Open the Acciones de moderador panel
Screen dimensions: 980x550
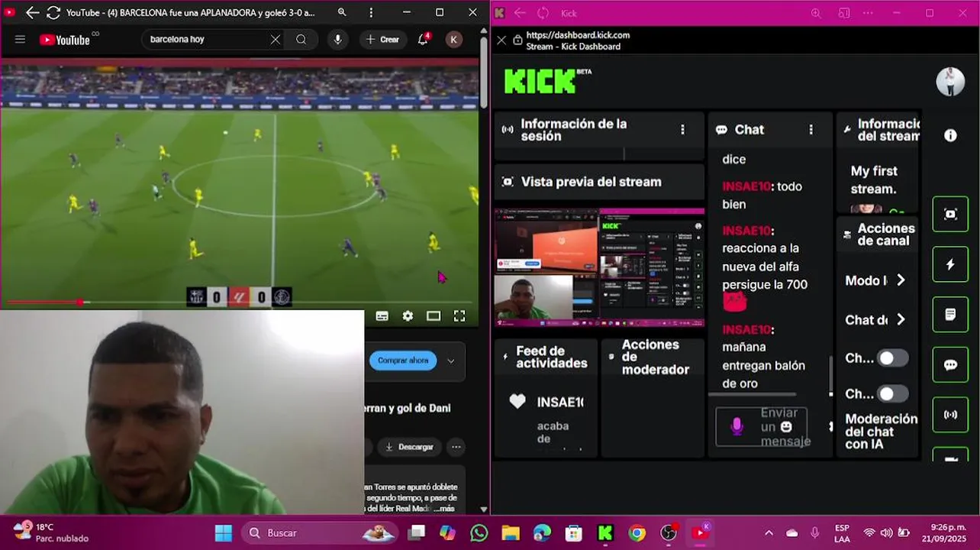click(x=652, y=357)
